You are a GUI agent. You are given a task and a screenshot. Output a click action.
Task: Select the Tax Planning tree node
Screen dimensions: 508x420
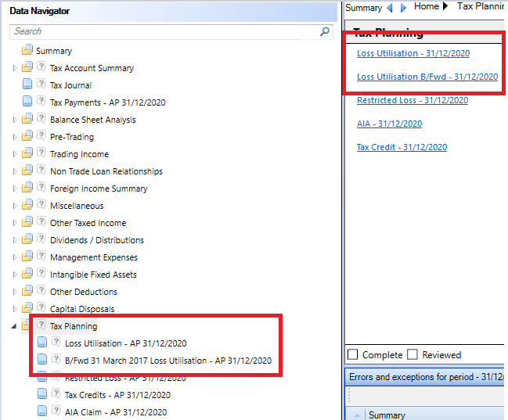tap(74, 326)
